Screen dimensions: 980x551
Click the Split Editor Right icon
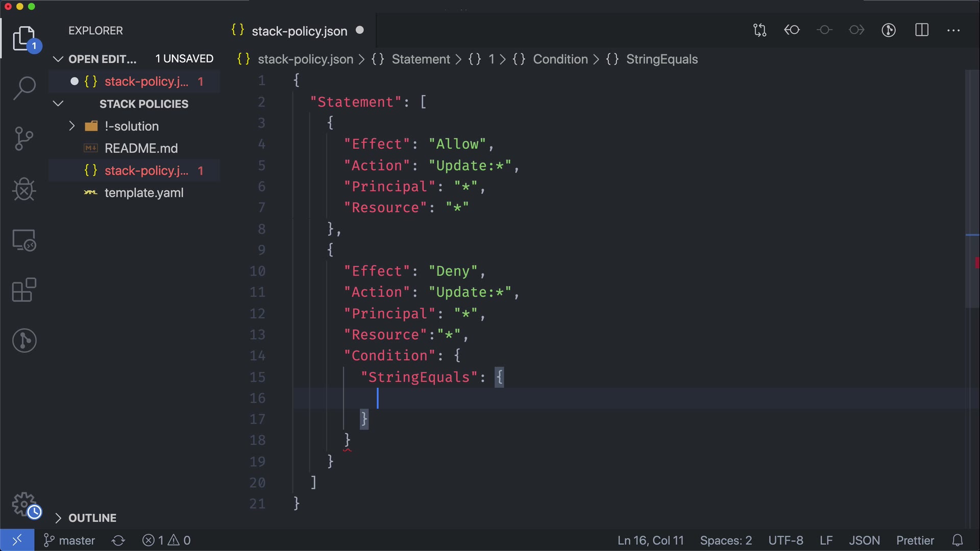point(921,31)
